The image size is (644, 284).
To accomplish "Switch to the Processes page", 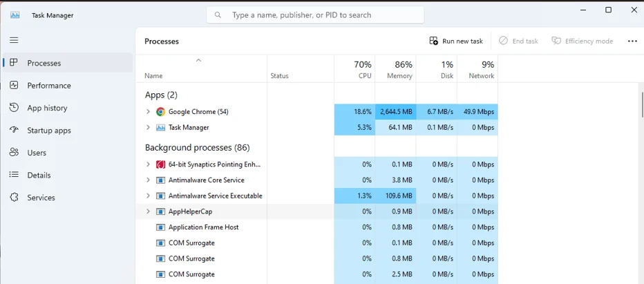I will point(68,63).
